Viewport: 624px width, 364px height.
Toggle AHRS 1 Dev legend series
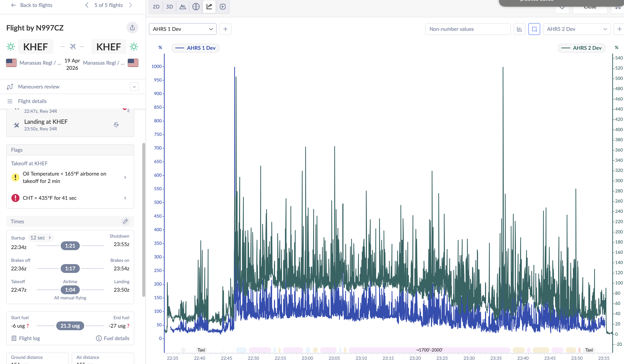(195, 48)
